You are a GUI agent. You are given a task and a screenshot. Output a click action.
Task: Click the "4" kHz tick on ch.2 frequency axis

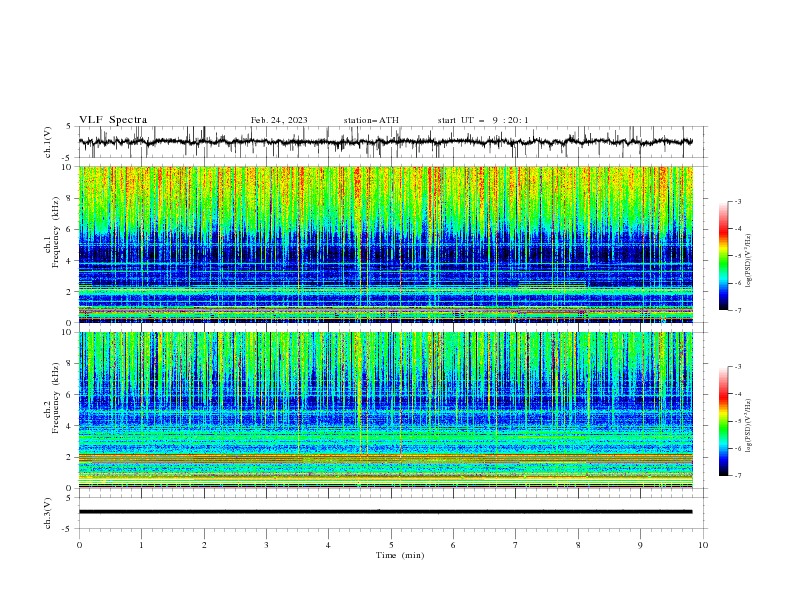coord(69,426)
